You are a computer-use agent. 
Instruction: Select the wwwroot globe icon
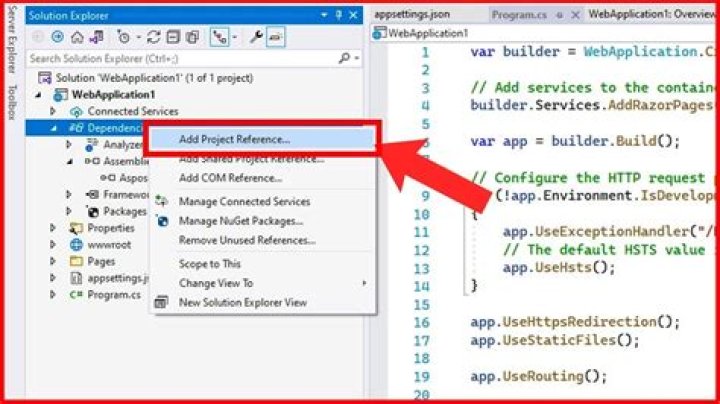[76, 245]
